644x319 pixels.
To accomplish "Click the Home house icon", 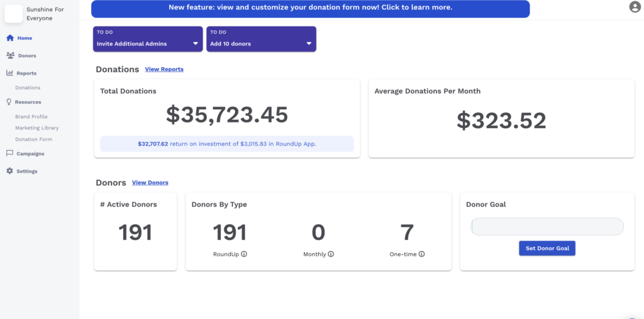I will coord(10,38).
